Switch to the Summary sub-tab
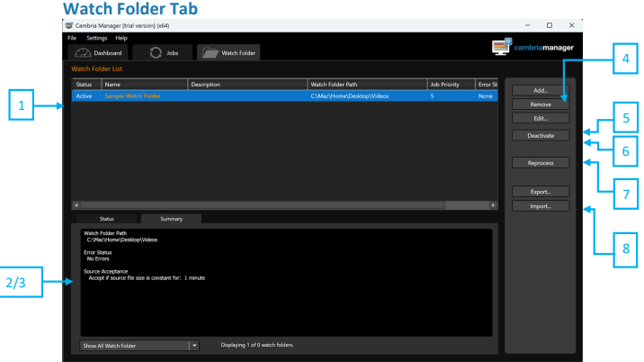This screenshot has height=362, width=644. (x=171, y=219)
